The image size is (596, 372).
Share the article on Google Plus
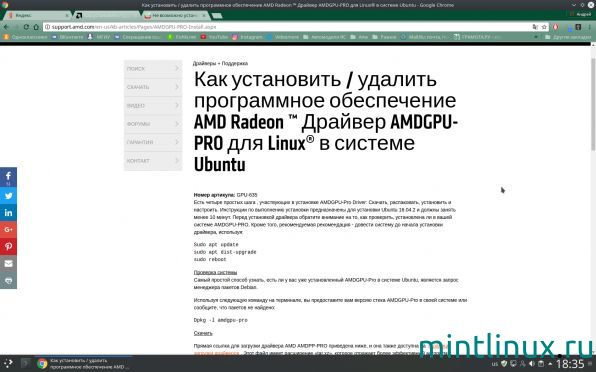click(8, 230)
